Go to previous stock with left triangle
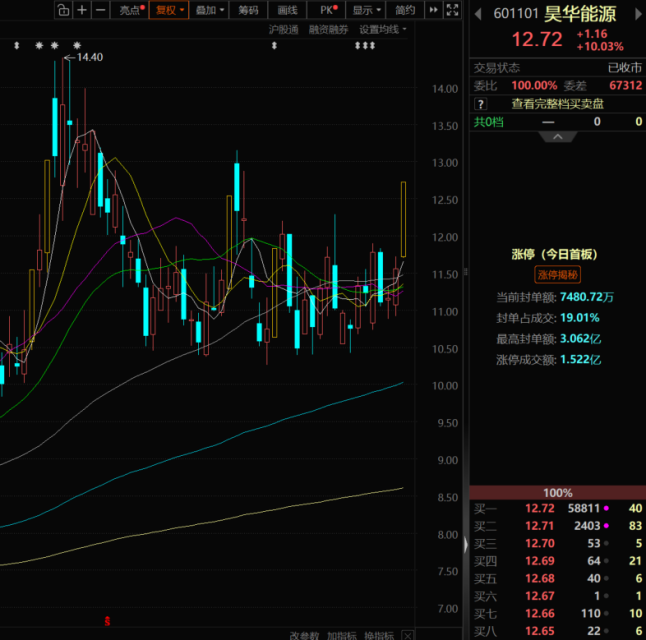This screenshot has width=646, height=640. tap(478, 14)
